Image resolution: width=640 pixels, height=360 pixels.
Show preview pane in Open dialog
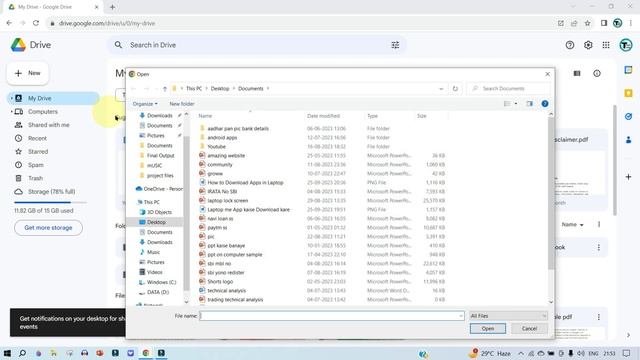(x=529, y=104)
